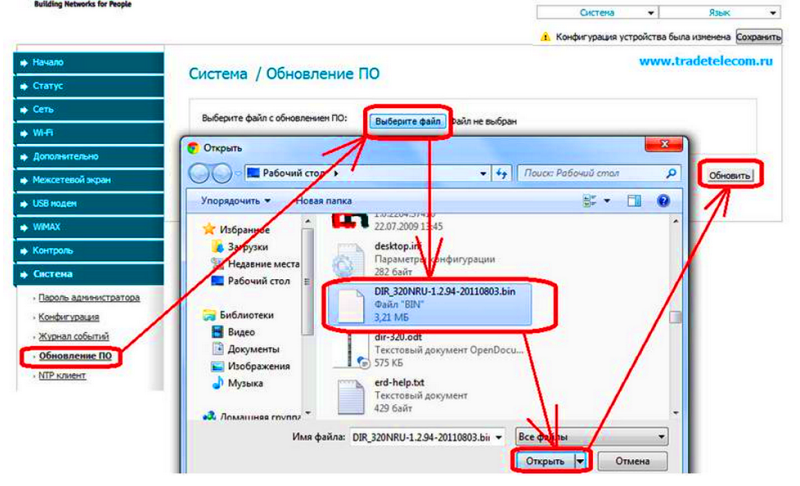Open the Статус menu section
This screenshot has height=486, width=800.
(x=89, y=86)
